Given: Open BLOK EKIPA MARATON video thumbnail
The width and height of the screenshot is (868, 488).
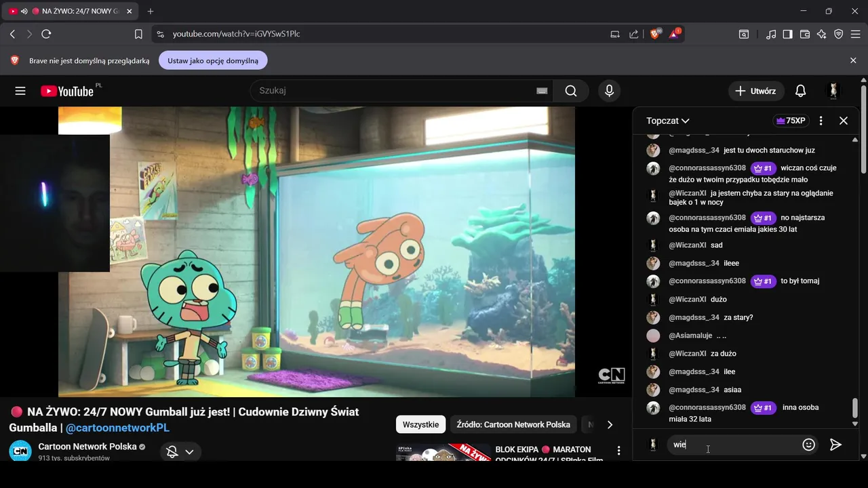Looking at the screenshot, I should pos(443,453).
